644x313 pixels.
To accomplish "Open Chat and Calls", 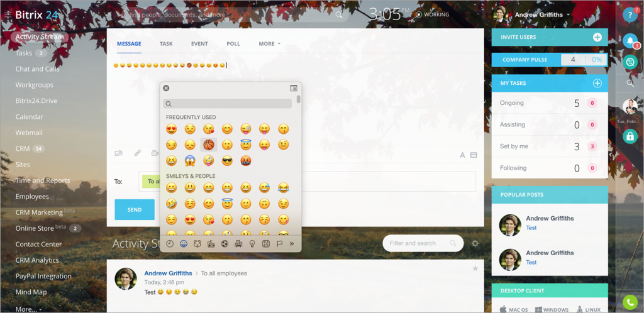I will point(37,69).
